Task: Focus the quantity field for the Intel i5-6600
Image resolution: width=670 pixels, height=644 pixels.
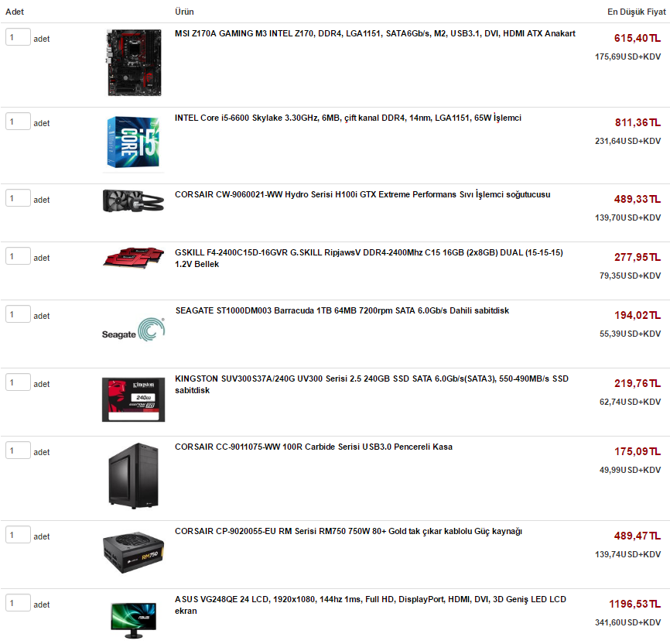Action: [x=18, y=122]
